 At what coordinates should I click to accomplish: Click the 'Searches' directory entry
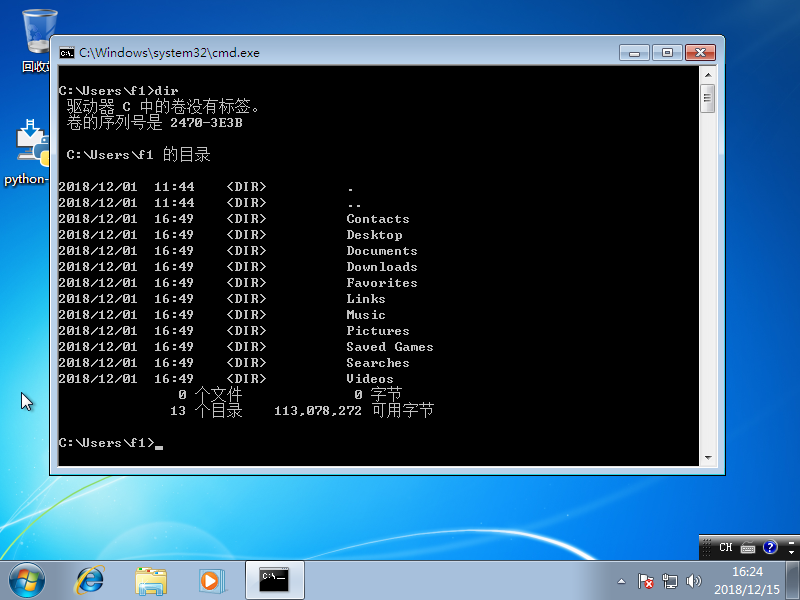pos(378,363)
